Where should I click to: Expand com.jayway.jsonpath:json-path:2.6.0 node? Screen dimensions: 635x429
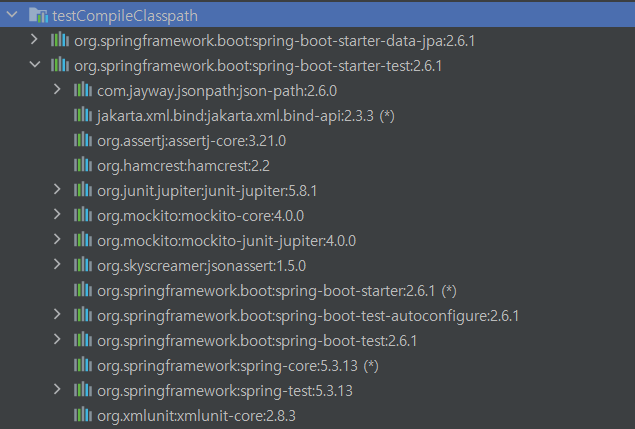[57, 90]
